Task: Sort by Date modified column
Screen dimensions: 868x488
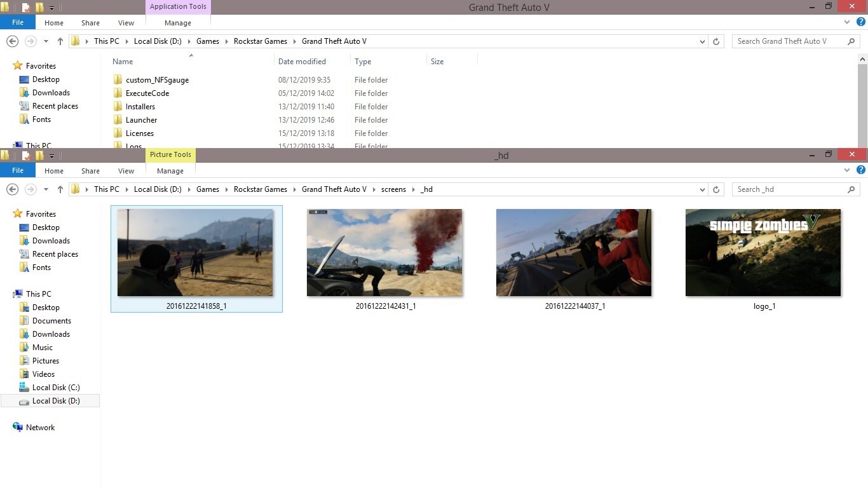Action: tap(302, 62)
